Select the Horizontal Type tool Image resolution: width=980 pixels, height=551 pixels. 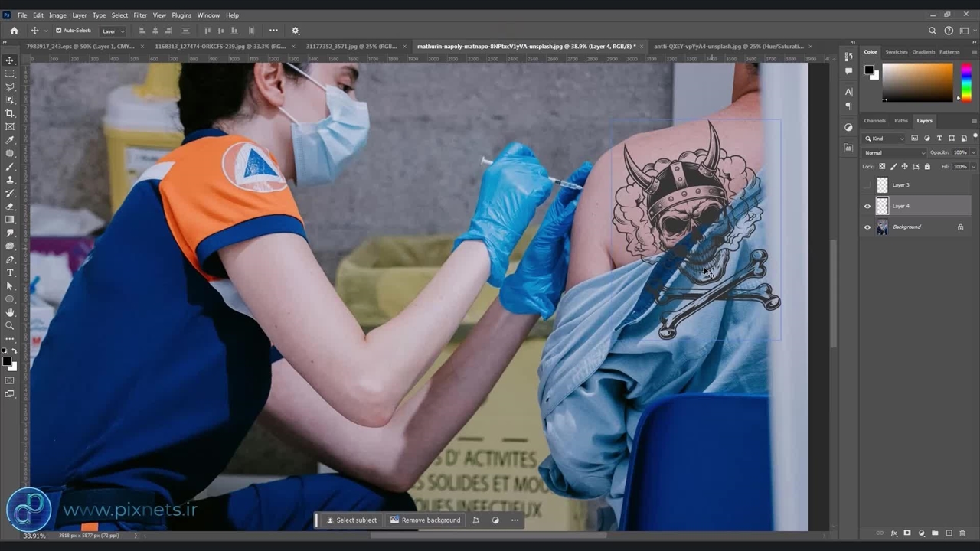click(10, 272)
